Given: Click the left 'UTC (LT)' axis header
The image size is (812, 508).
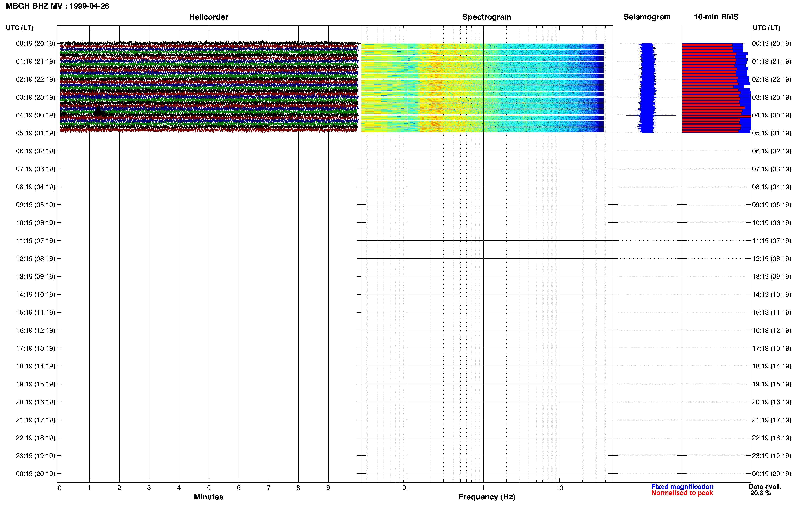Looking at the screenshot, I should click(19, 28).
